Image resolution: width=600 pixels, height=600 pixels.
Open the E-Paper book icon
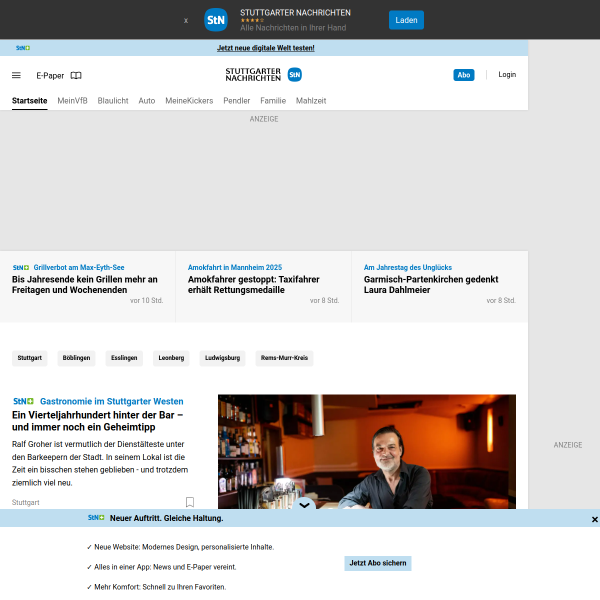(x=76, y=75)
